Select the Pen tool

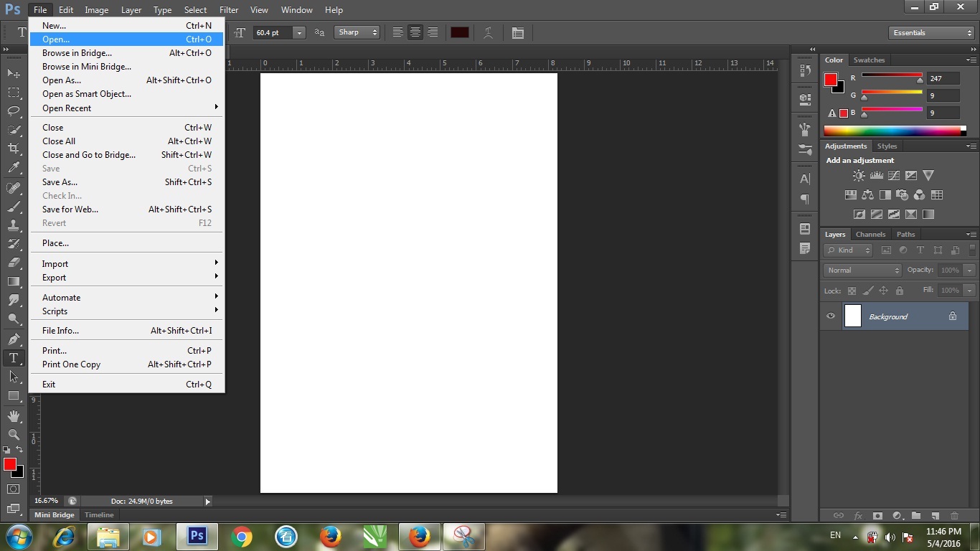tap(14, 339)
